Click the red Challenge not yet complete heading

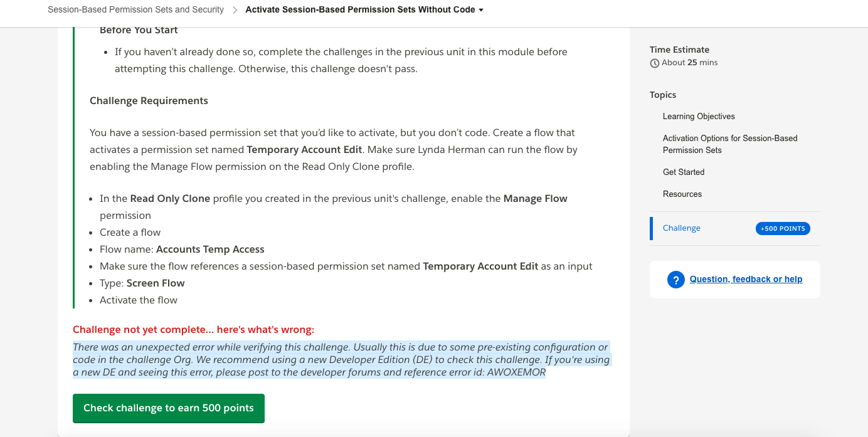pos(193,330)
